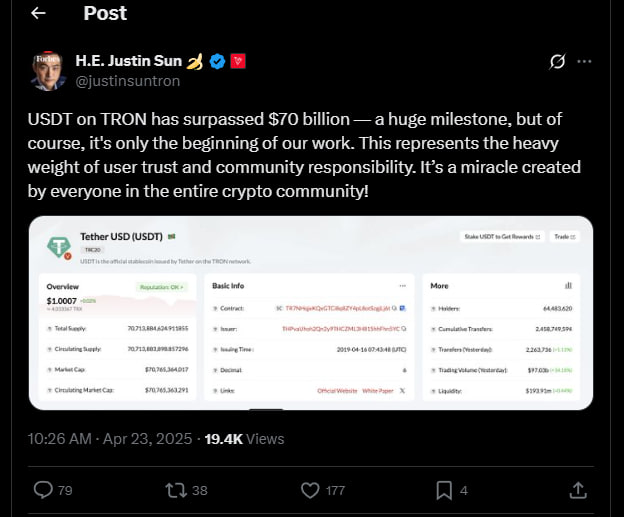The image size is (624, 517).
Task: Click the H.E. Justin Sun display name
Action: (128, 61)
